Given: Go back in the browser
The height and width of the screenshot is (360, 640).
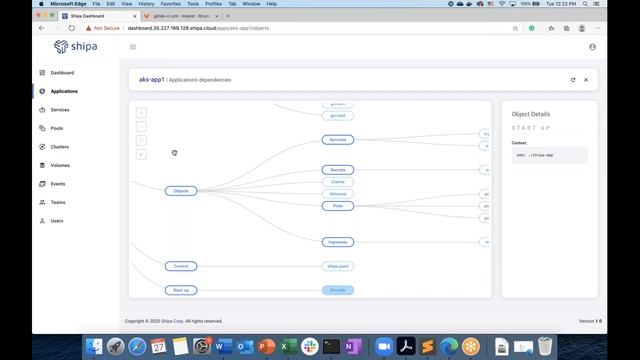Looking at the screenshot, I should (42, 28).
